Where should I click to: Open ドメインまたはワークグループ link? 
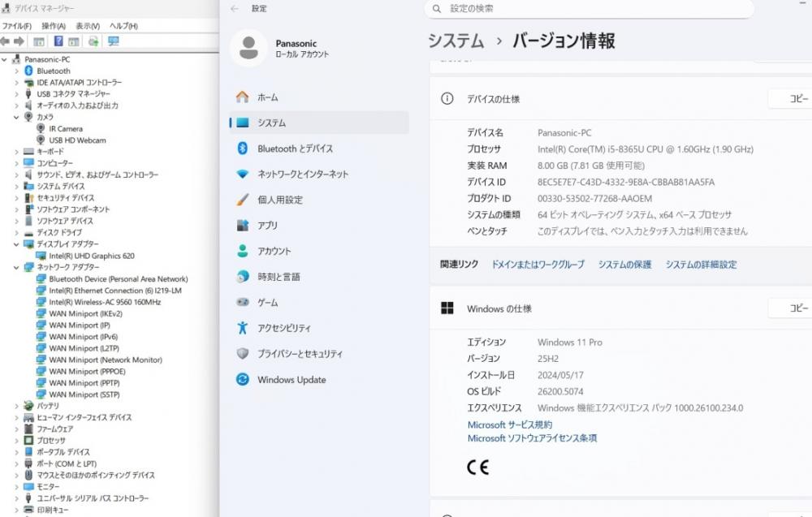538,265
